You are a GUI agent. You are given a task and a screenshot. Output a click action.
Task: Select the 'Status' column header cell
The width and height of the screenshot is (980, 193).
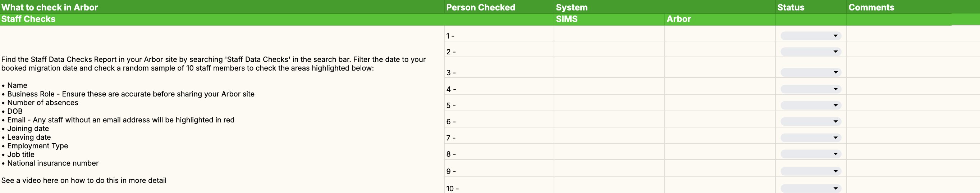(x=810, y=7)
